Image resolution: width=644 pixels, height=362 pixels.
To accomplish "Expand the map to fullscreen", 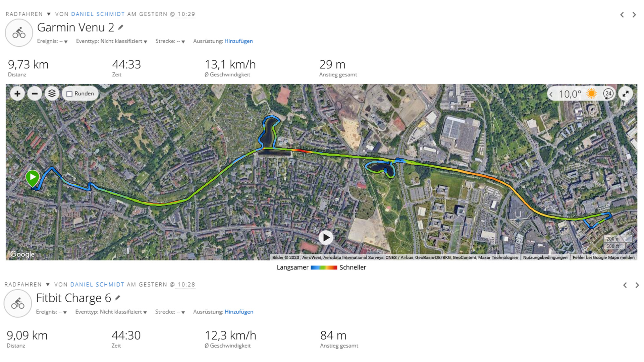I will (x=626, y=94).
